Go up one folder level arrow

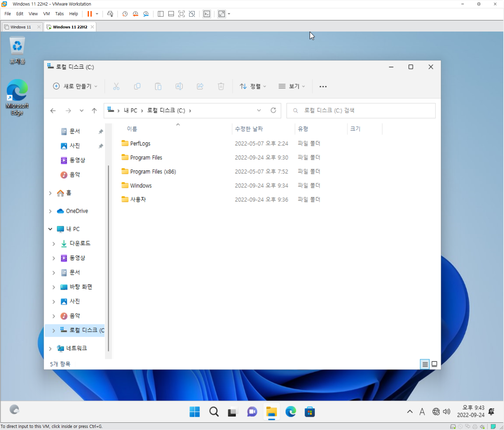click(x=94, y=111)
